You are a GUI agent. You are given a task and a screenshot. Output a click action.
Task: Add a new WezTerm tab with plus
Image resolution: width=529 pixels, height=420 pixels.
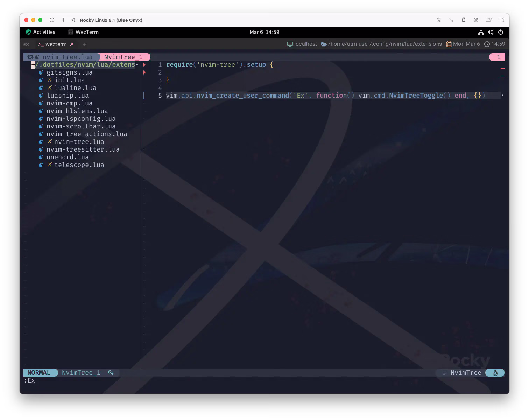(84, 44)
